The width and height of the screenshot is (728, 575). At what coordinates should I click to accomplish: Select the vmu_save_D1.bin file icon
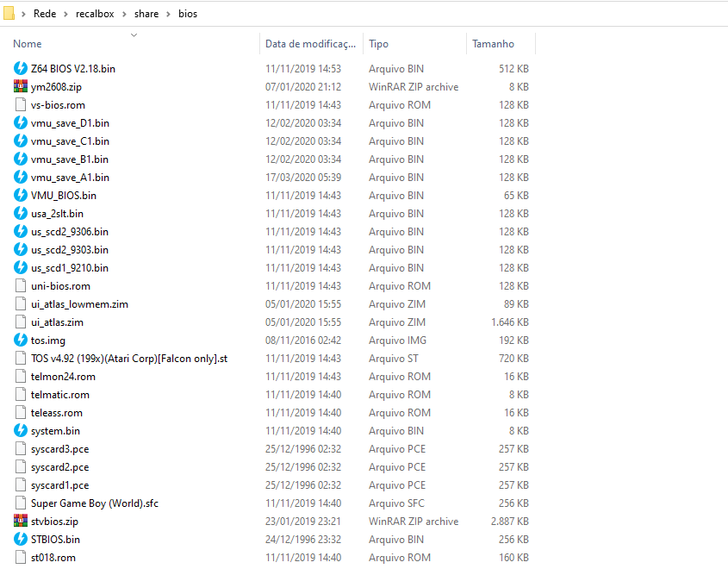(21, 122)
